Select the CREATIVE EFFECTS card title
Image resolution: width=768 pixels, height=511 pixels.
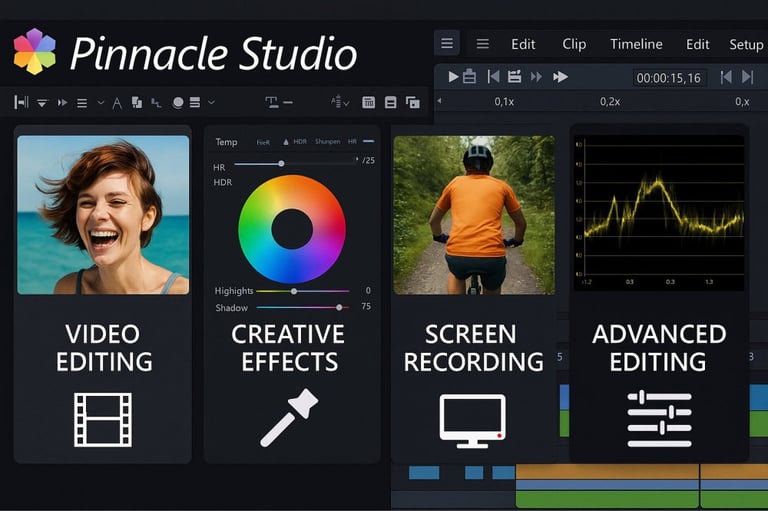288,348
